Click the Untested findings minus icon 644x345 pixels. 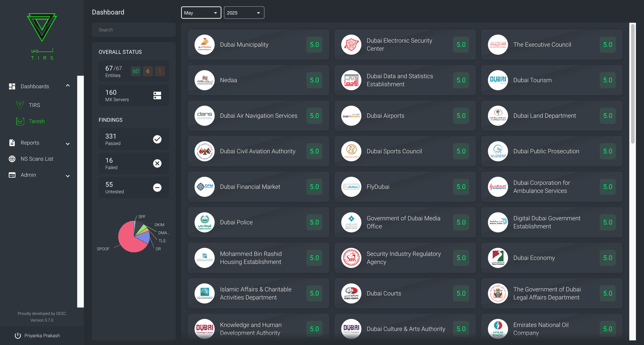tap(157, 187)
